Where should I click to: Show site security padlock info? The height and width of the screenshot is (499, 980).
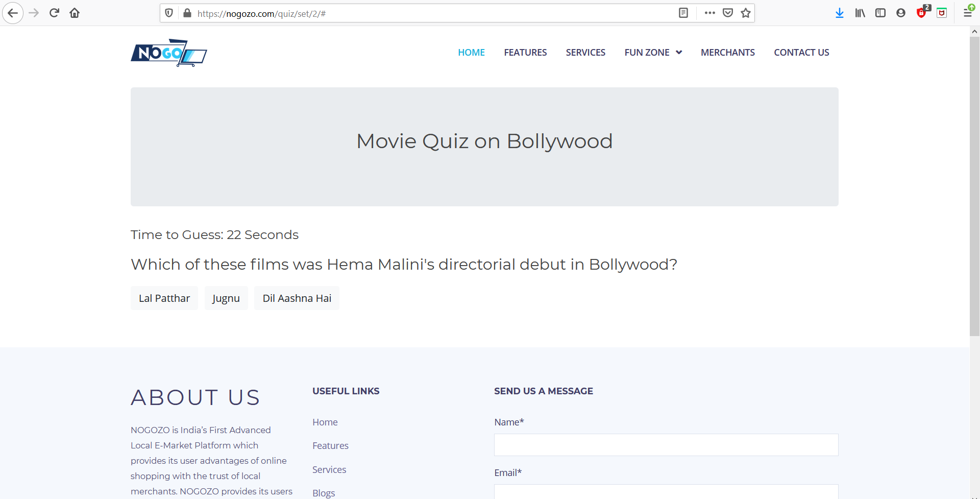click(187, 13)
